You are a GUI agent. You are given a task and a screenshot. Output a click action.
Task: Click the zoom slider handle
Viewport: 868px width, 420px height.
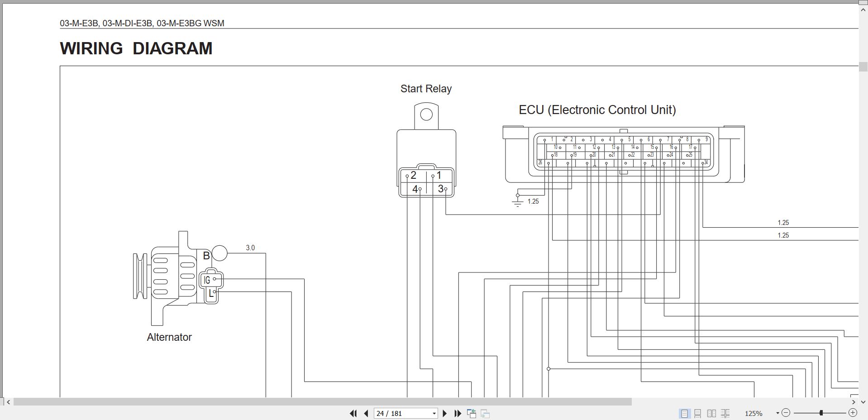point(820,413)
